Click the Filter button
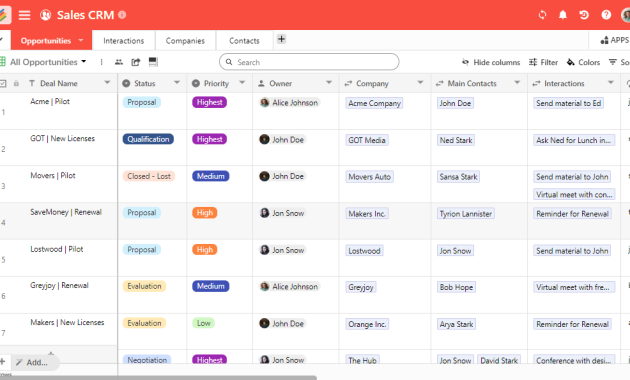The height and width of the screenshot is (380, 630). click(x=544, y=62)
